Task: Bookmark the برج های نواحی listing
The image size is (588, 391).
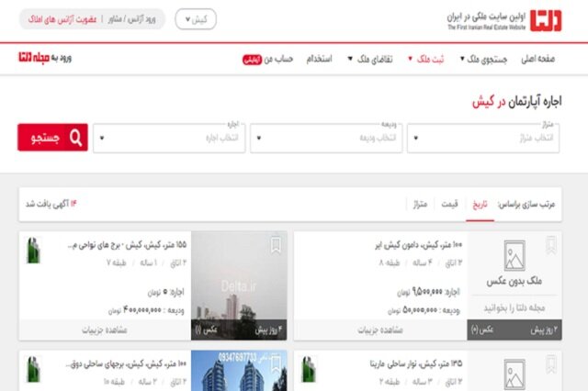Action: 276,245
